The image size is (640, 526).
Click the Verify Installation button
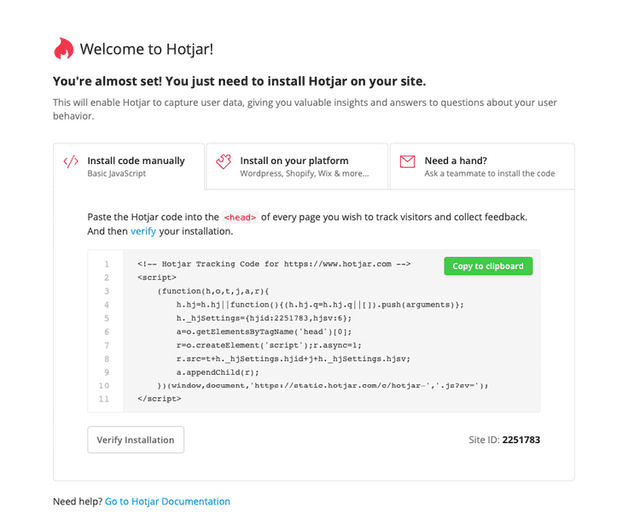136,440
